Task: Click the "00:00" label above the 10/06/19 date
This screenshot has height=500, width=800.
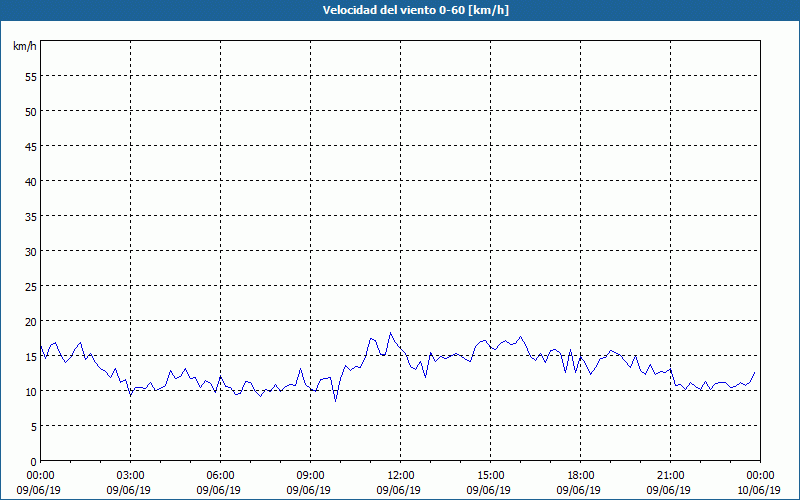Action: 760,476
